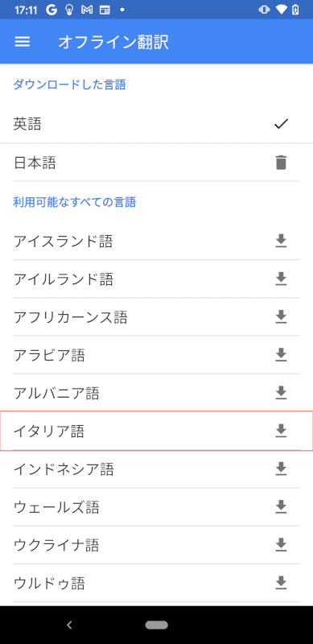The image size is (313, 644).
Task: Download the アルバニア語 offline pack
Action: tap(281, 393)
